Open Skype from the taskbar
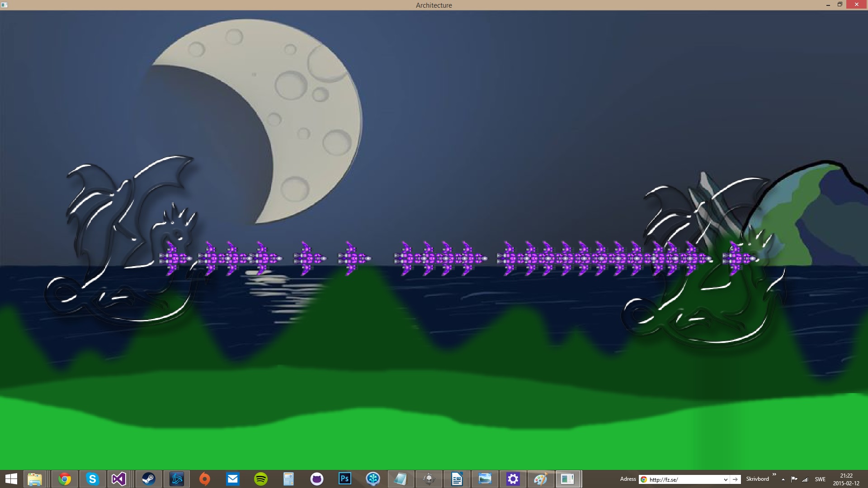The height and width of the screenshot is (488, 868). pos(93,479)
